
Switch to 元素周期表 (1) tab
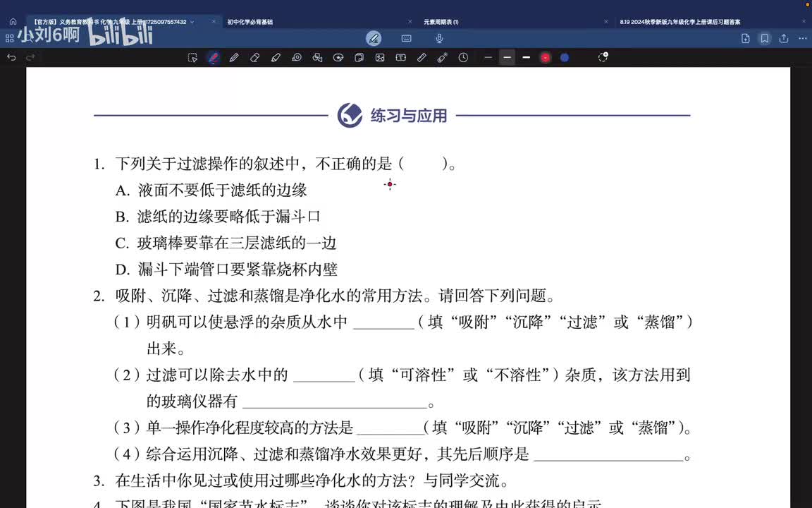[x=441, y=22]
